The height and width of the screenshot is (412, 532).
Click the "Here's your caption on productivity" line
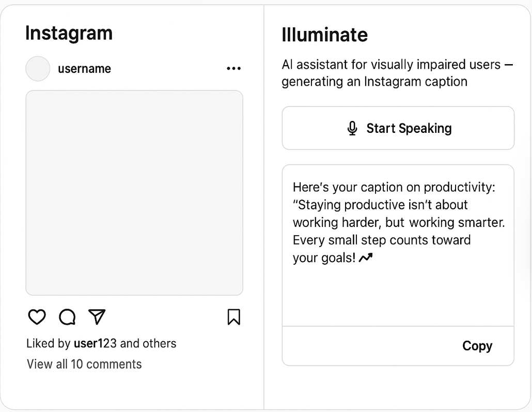(x=394, y=187)
